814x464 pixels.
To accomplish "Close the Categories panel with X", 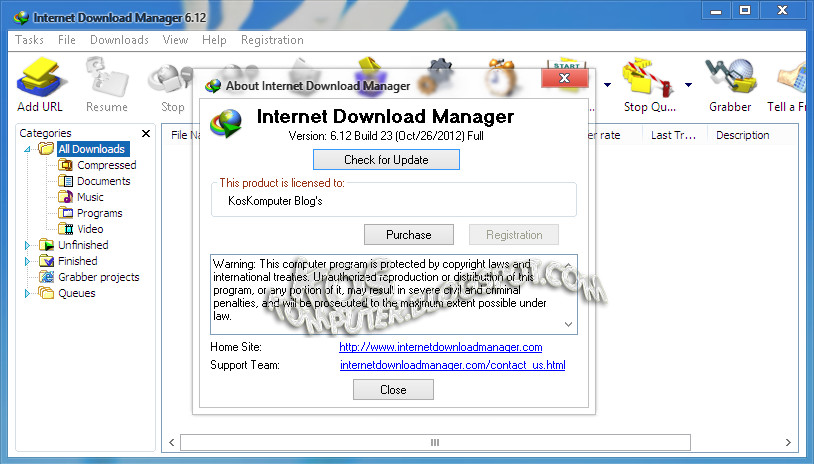I will (146, 133).
